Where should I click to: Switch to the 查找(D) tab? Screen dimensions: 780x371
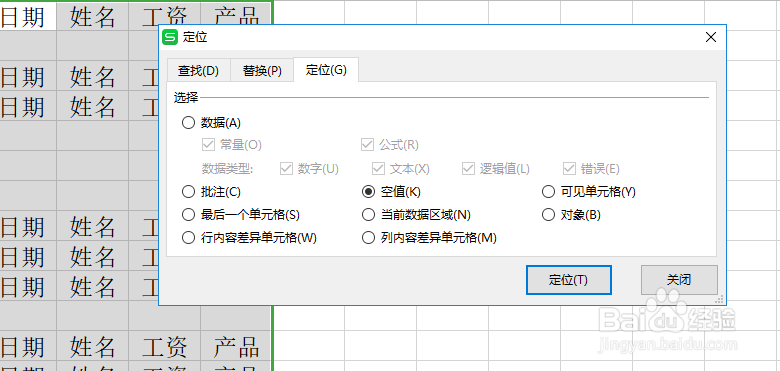tap(198, 71)
